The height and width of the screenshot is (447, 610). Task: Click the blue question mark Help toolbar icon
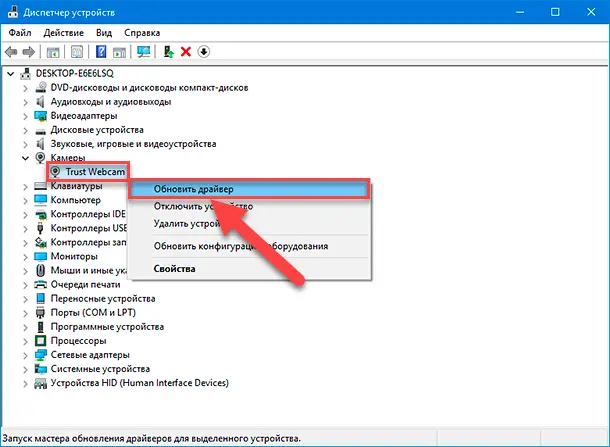[x=101, y=51]
